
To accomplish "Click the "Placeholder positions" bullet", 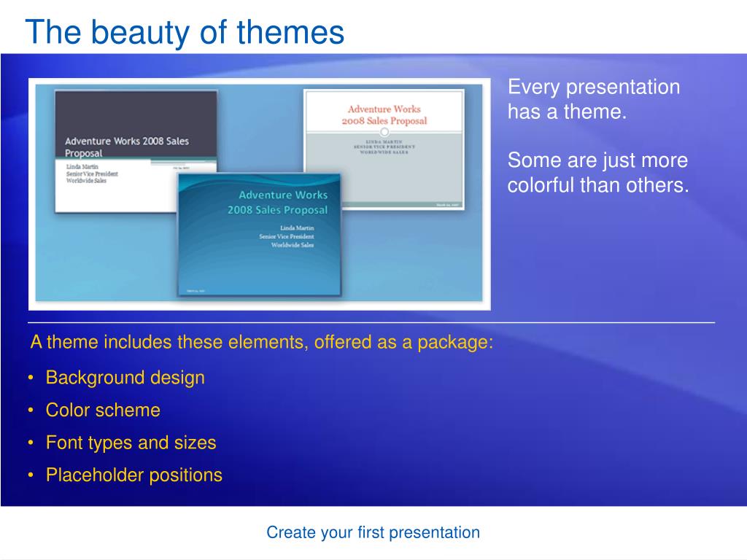I will pyautogui.click(x=134, y=475).
